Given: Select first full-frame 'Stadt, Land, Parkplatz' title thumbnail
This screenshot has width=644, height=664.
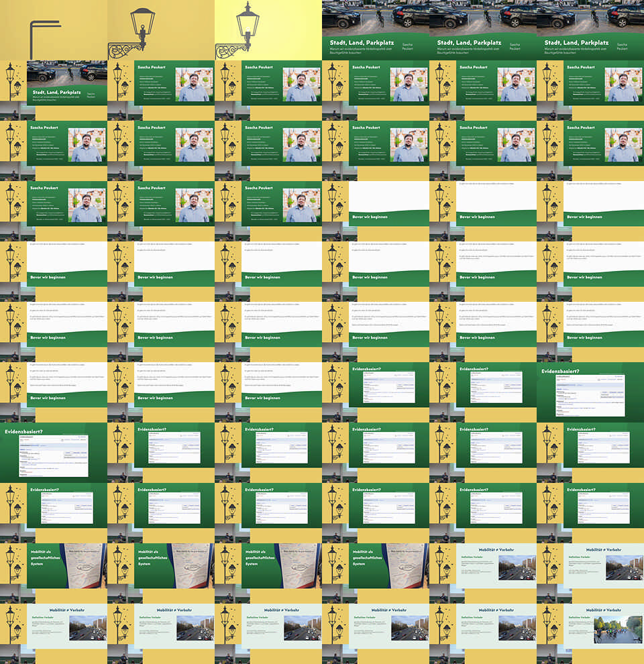Looking at the screenshot, I should point(376,30).
